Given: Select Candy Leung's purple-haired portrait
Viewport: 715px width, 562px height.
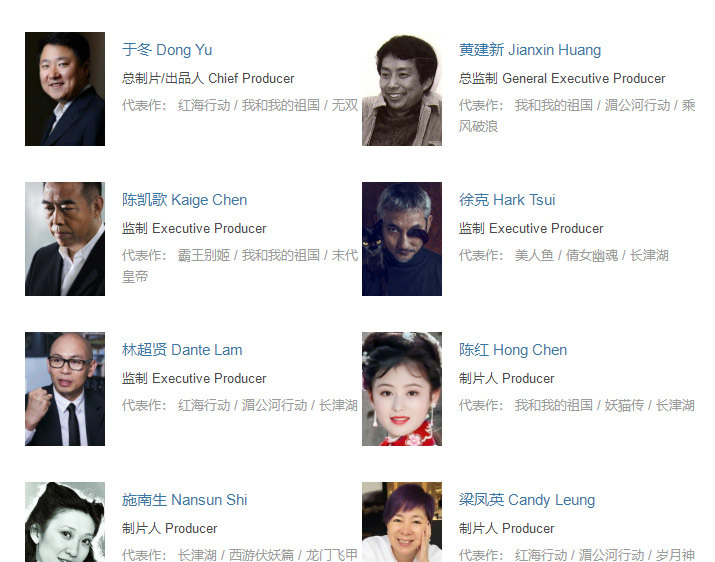Looking at the screenshot, I should pyautogui.click(x=402, y=522).
